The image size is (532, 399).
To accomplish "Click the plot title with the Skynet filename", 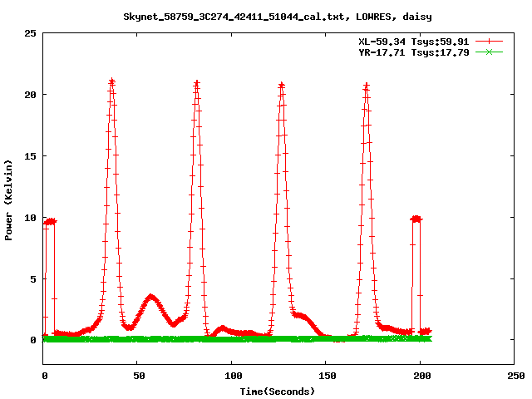I will point(277,16).
